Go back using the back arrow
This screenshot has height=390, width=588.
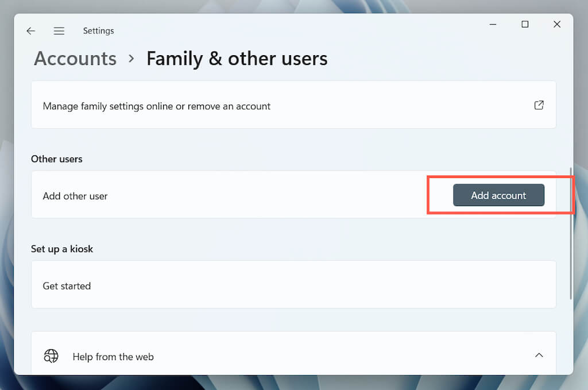[x=31, y=31]
